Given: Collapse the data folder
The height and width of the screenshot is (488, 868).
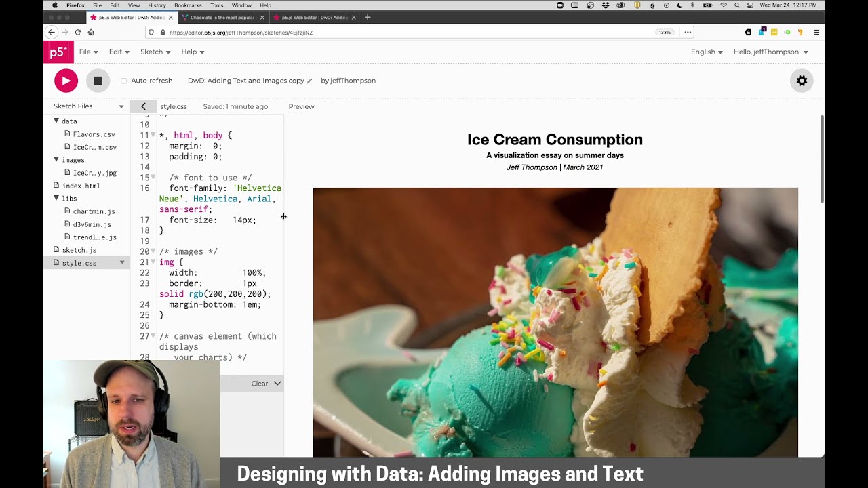Looking at the screenshot, I should coord(56,121).
